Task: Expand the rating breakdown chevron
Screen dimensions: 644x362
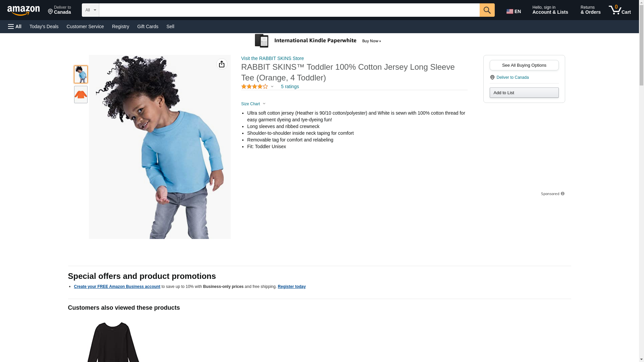Action: point(272,86)
